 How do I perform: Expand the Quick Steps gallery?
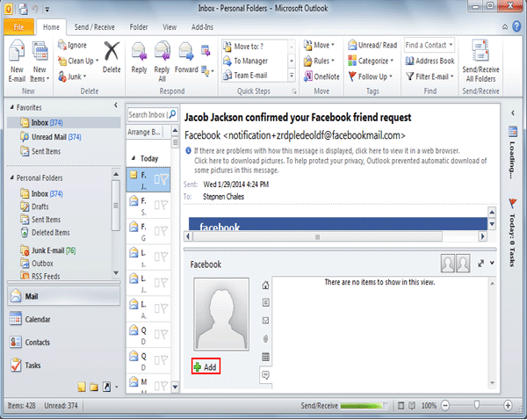click(292, 76)
